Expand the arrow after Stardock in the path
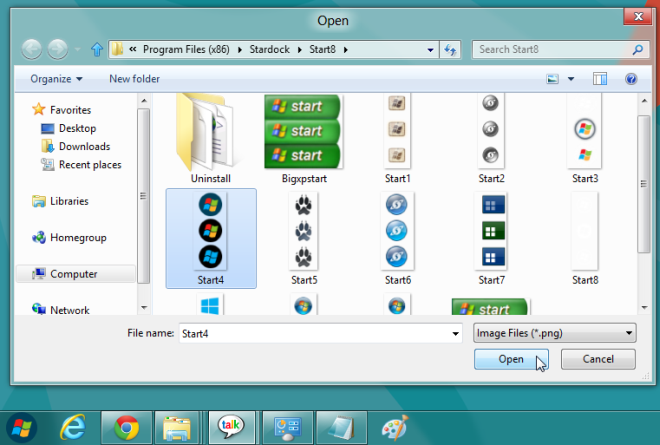This screenshot has width=660, height=445. pyautogui.click(x=300, y=50)
